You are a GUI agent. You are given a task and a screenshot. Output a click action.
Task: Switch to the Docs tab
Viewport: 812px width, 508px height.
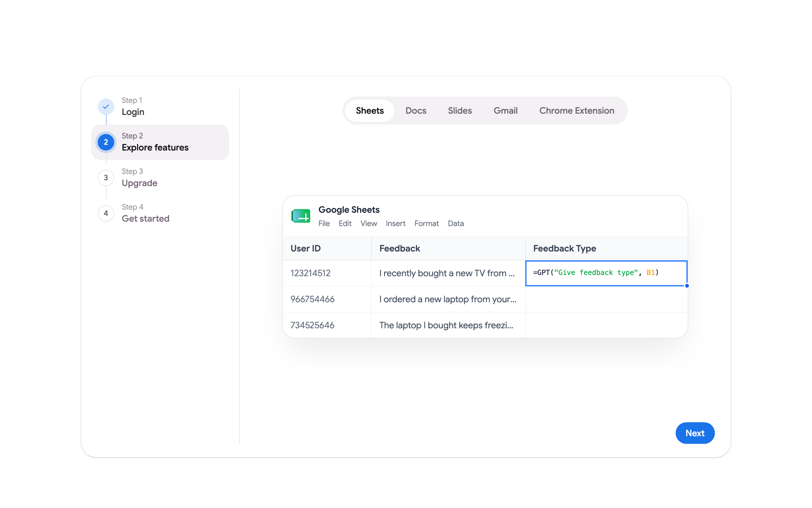click(416, 110)
